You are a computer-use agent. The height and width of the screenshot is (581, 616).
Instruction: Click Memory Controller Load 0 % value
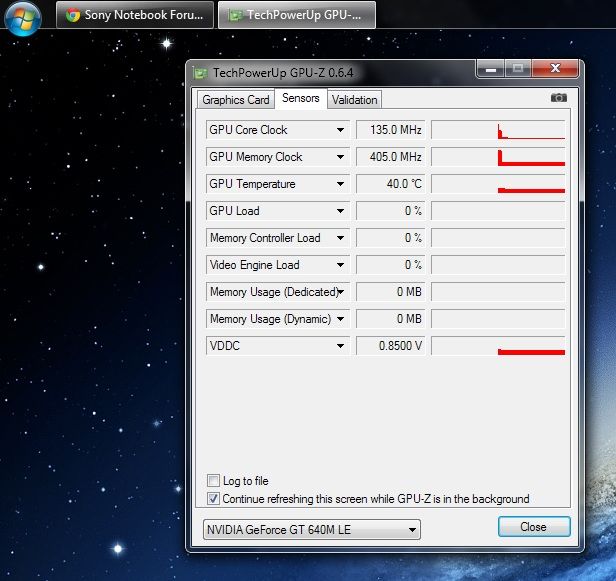click(x=391, y=238)
